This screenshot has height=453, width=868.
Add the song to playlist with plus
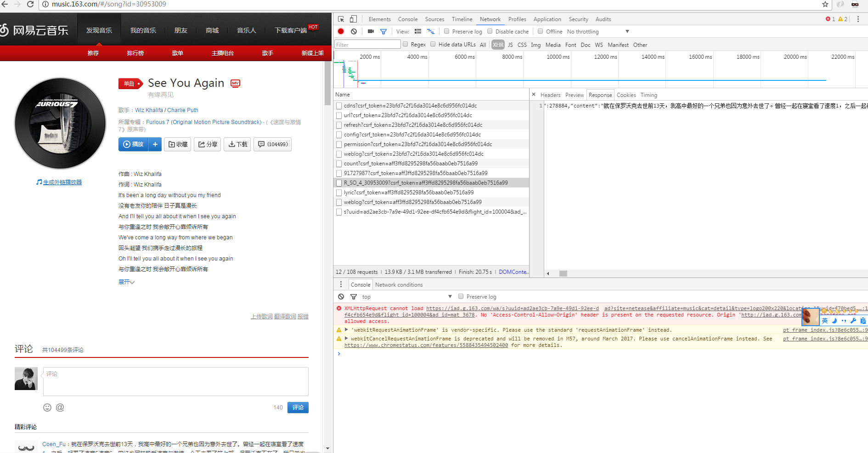[155, 144]
